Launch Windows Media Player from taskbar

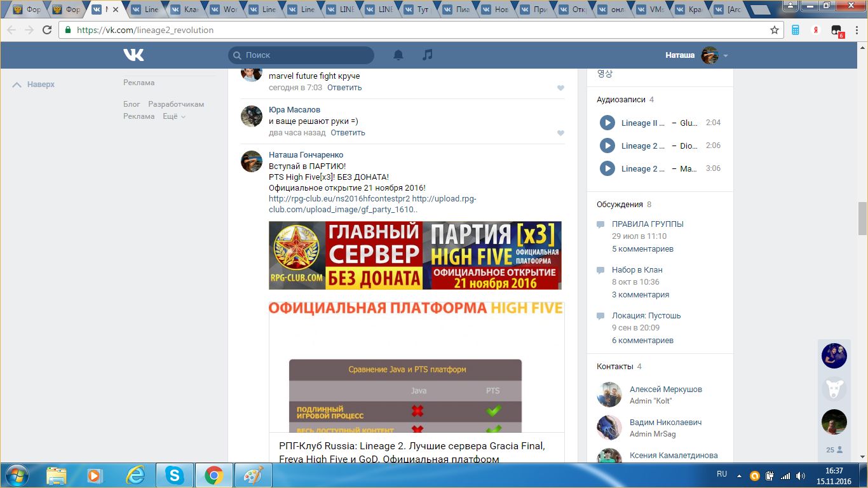(x=95, y=475)
